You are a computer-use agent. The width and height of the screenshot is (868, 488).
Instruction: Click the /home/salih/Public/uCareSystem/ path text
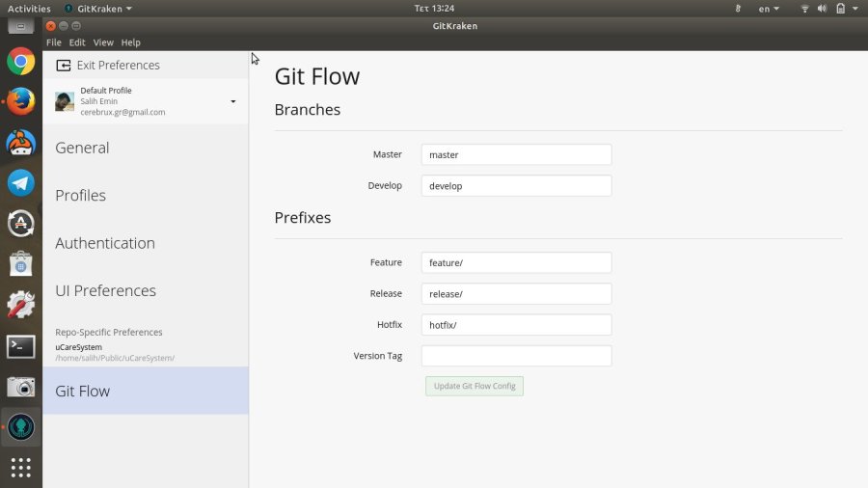(115, 358)
